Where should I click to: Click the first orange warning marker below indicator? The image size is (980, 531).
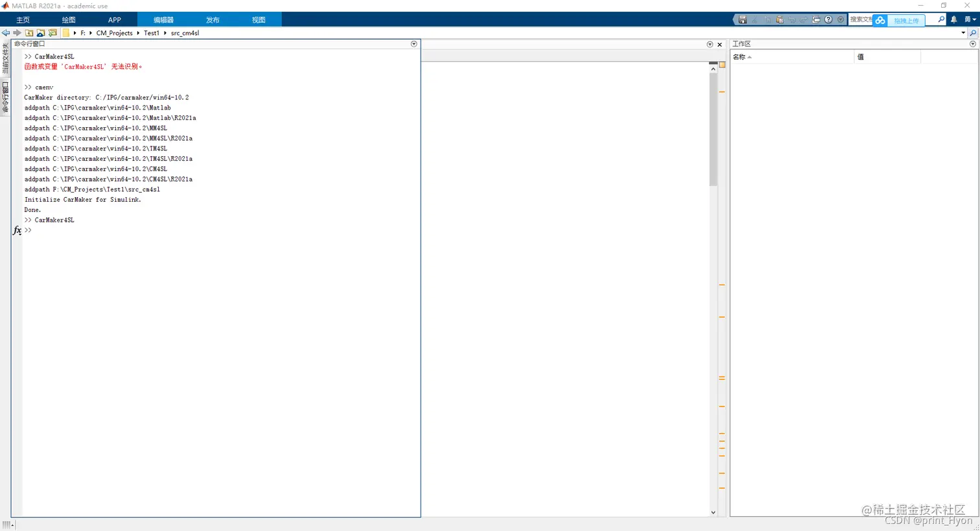[722, 92]
